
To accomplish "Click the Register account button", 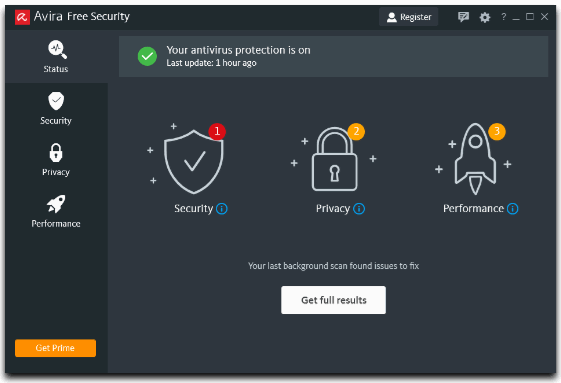I will [409, 17].
